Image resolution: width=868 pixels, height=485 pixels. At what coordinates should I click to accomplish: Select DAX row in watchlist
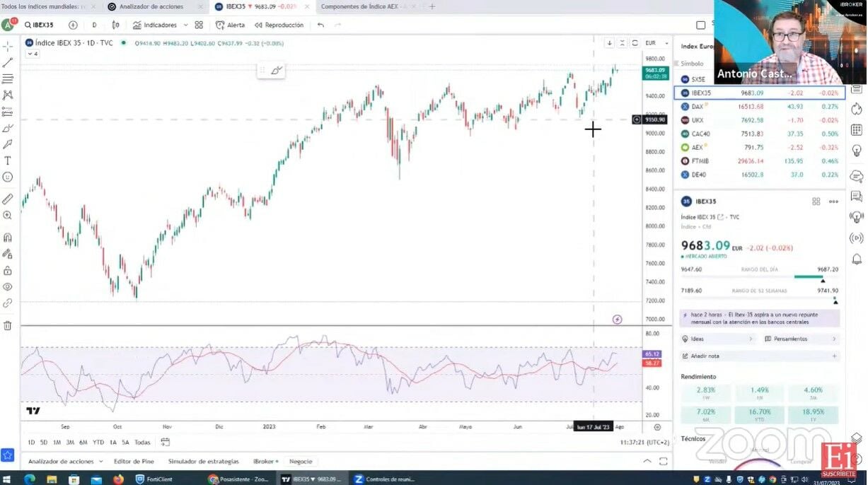click(x=759, y=107)
